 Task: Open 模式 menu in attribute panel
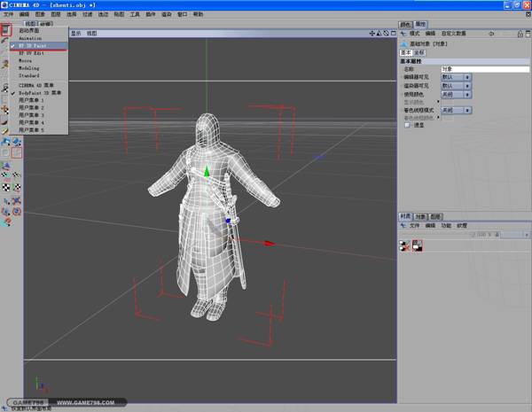(415, 34)
